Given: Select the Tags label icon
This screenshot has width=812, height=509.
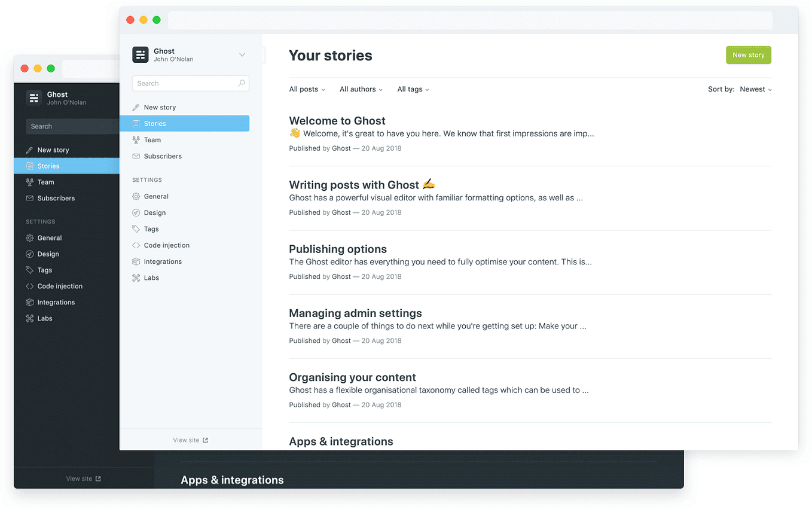Looking at the screenshot, I should point(136,228).
